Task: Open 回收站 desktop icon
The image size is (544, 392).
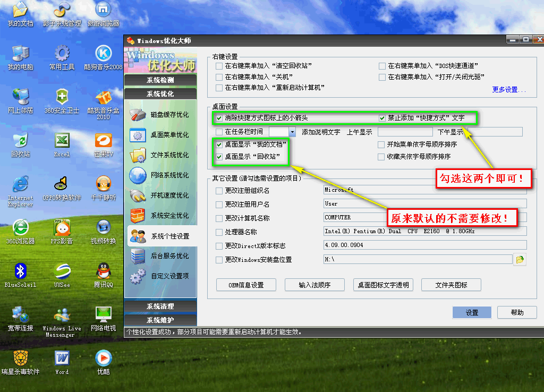Action: (21, 144)
